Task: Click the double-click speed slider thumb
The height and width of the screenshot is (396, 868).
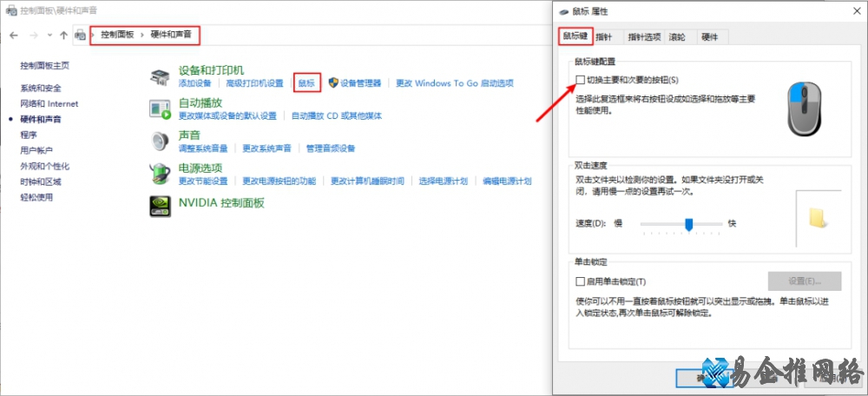Action: tap(689, 224)
